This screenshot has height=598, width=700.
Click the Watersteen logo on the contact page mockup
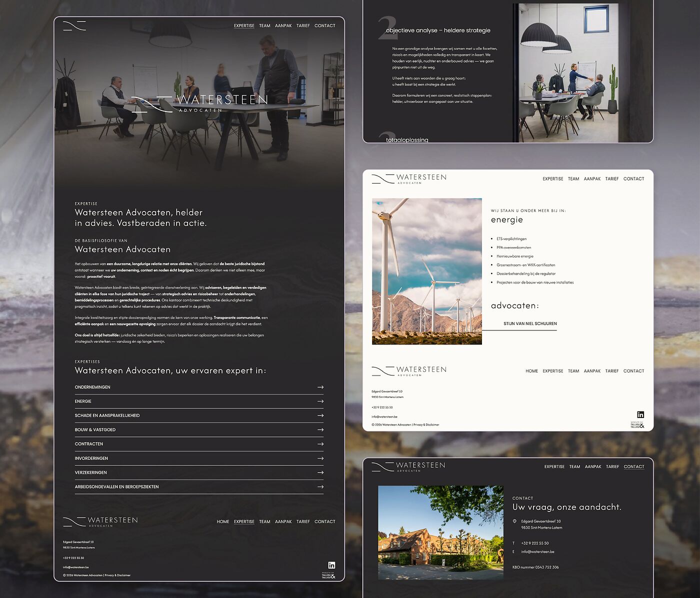point(408,466)
